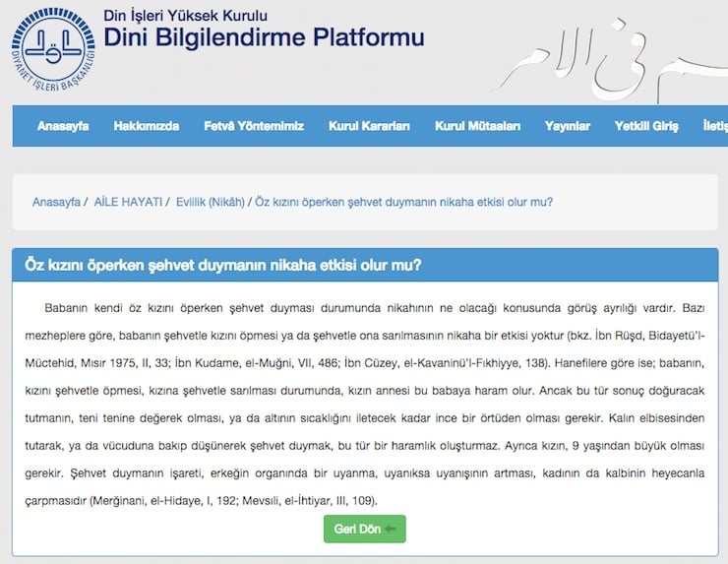Click the Din İşleri Yüksek Kurulu heading
The height and width of the screenshot is (564, 728).
click(x=185, y=16)
